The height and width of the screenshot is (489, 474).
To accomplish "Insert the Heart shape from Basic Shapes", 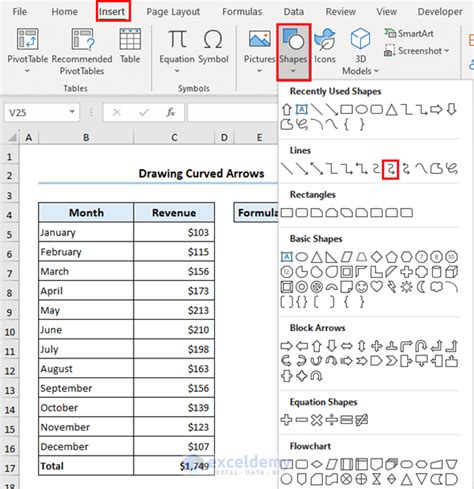I will pos(377,287).
